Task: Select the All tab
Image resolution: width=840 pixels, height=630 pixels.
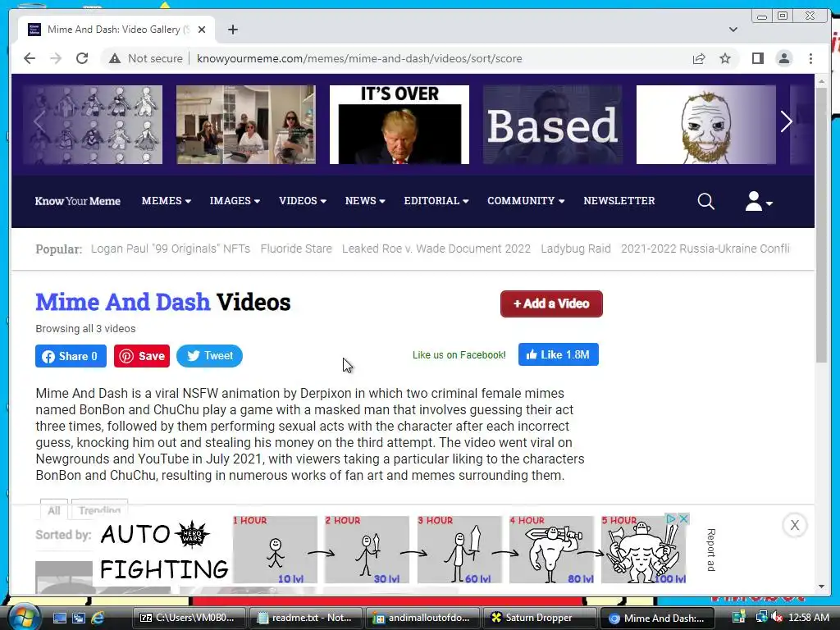Action: pos(53,510)
